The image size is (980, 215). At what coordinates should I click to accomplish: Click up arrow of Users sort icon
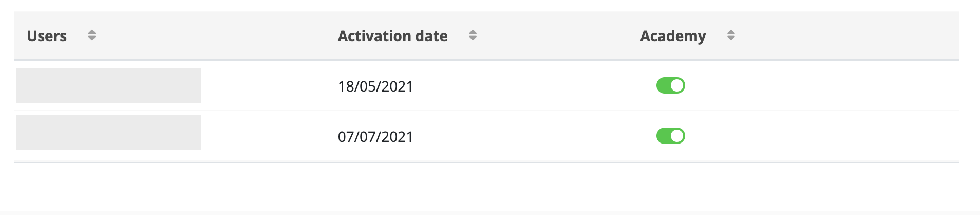click(x=92, y=32)
